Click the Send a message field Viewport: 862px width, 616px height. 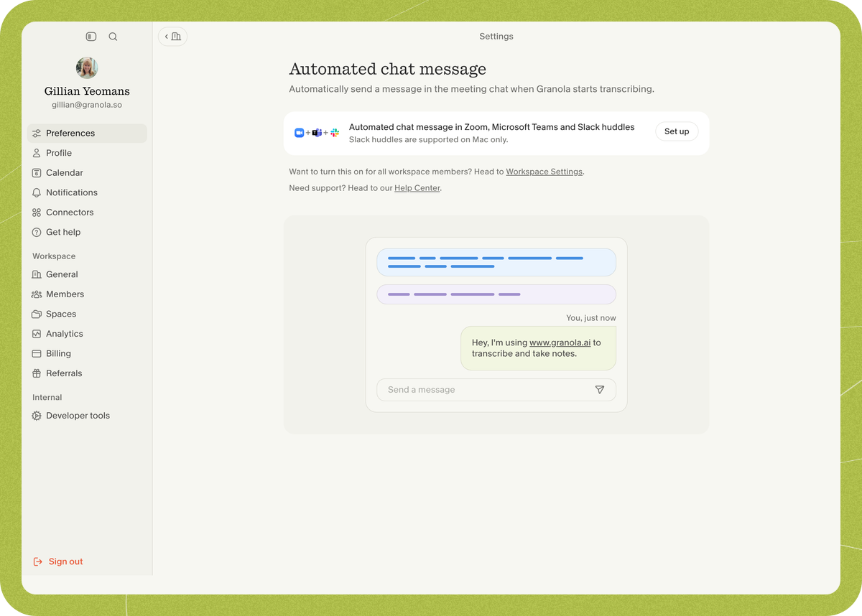(496, 390)
